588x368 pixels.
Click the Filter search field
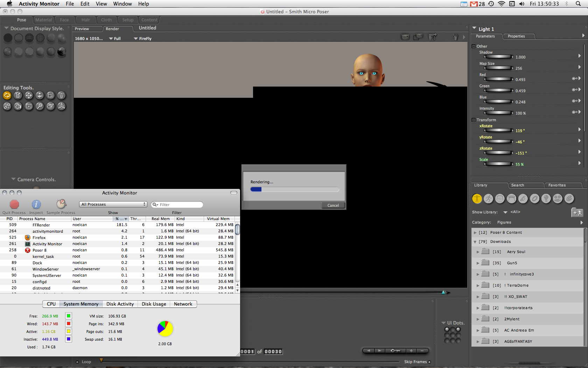177,205
